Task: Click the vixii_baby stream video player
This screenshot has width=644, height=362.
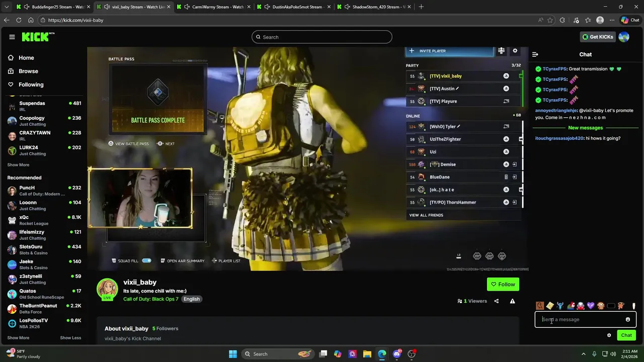Action: click(308, 159)
